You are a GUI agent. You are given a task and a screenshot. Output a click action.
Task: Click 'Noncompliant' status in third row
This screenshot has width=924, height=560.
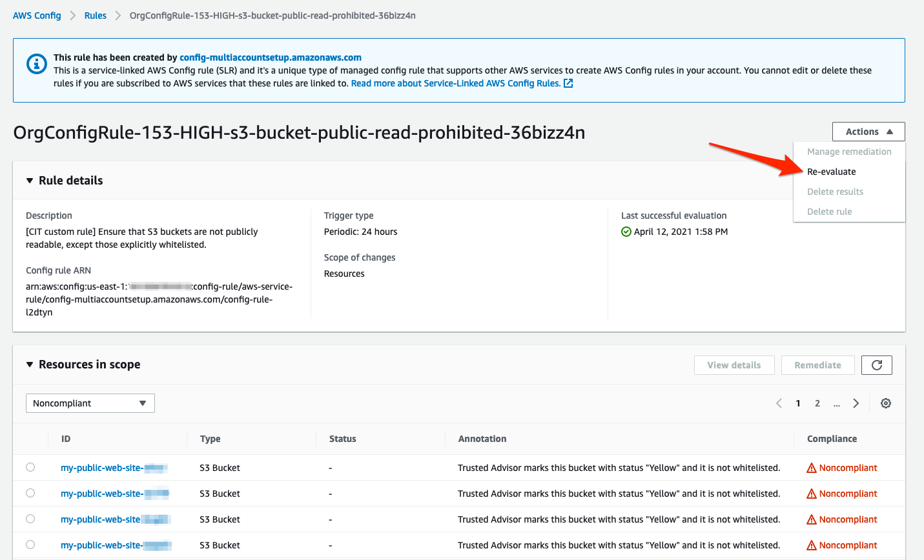848,519
